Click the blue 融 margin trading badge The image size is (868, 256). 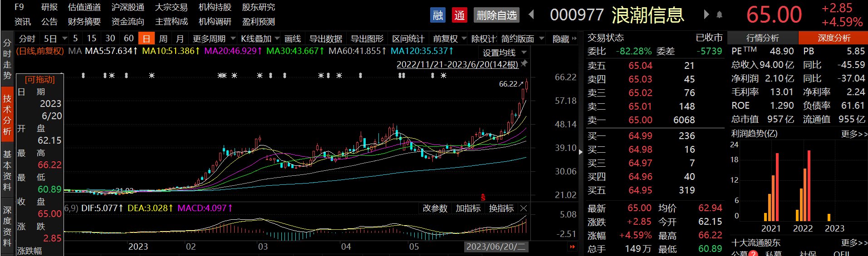(438, 15)
